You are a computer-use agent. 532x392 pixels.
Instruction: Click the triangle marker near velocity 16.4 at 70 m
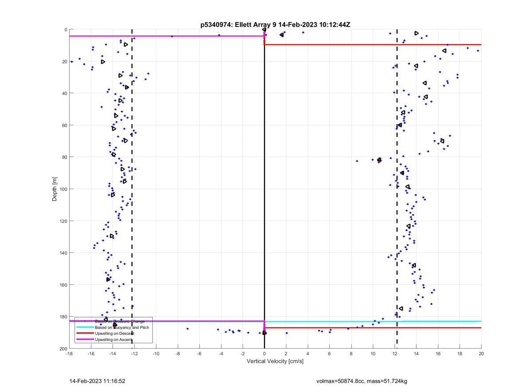pos(442,141)
